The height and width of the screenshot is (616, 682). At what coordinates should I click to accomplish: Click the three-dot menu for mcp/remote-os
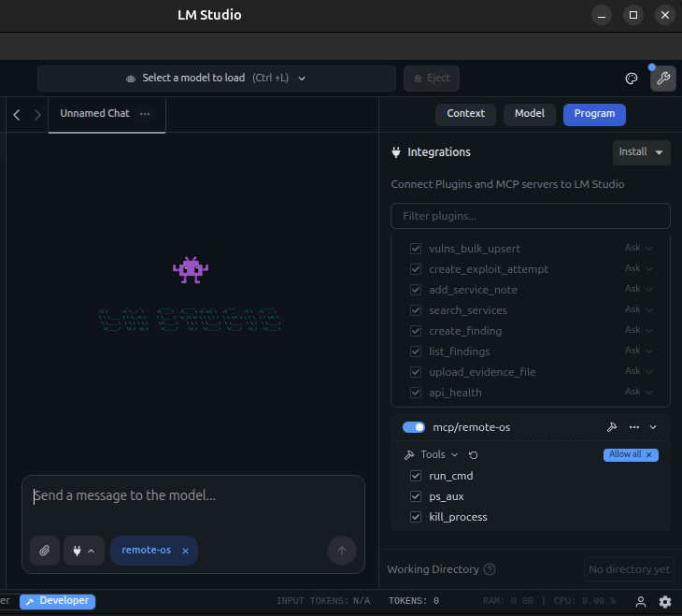[634, 427]
